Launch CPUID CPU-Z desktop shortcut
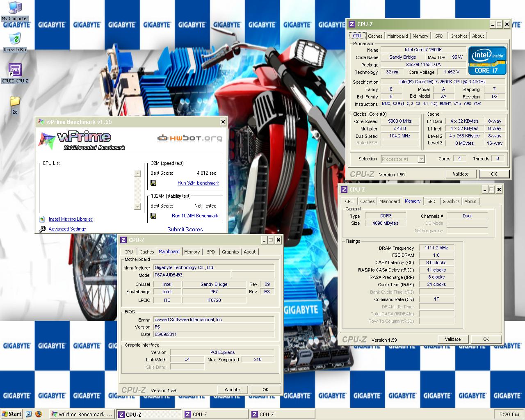Viewport: 525px width, 420px height. [15, 73]
